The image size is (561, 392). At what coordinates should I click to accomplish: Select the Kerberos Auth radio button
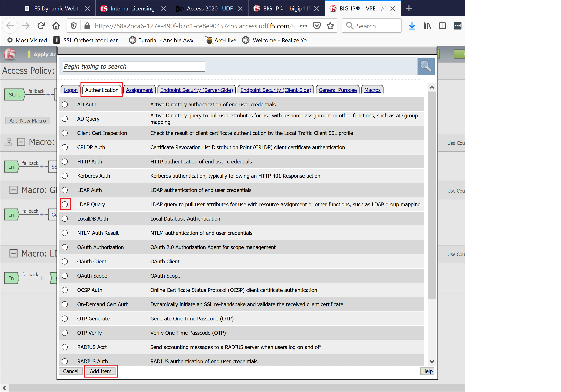point(65,176)
